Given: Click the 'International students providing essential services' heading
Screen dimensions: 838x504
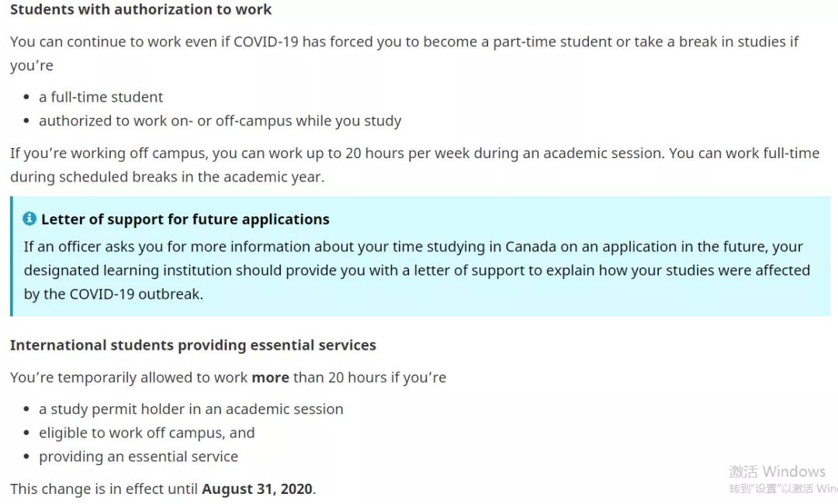Looking at the screenshot, I should click(x=193, y=345).
